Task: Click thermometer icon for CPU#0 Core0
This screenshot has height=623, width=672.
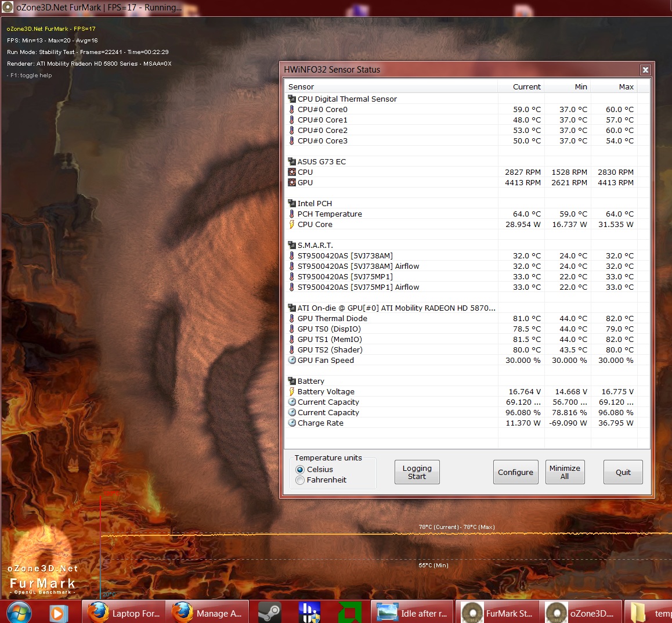Action: [292, 109]
